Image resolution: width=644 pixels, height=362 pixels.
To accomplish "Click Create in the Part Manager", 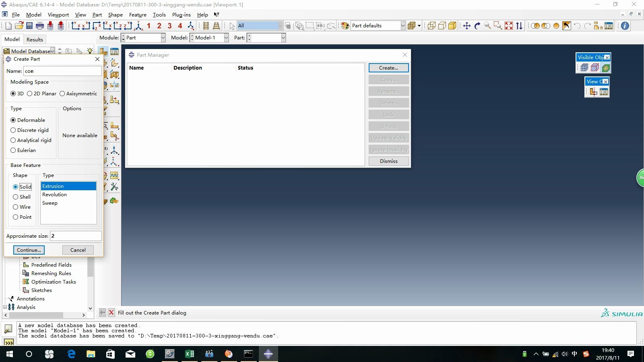I will [388, 68].
